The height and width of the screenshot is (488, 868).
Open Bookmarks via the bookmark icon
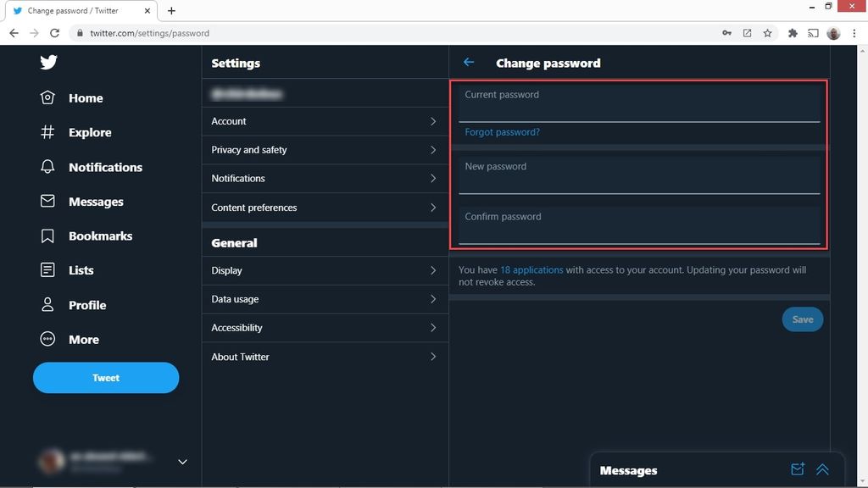tap(48, 236)
